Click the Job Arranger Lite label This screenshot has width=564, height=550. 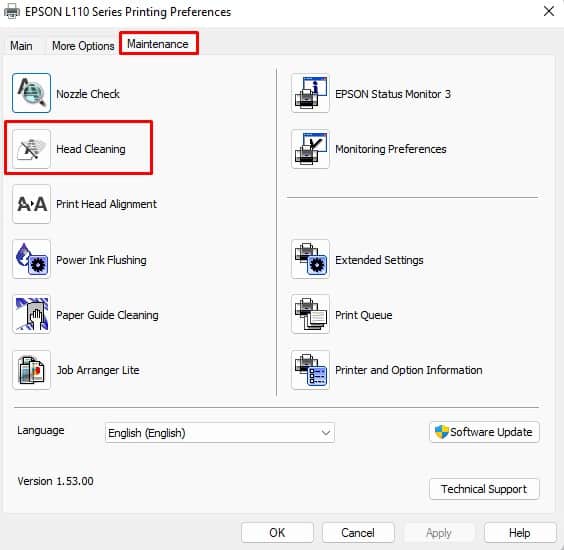click(x=98, y=370)
